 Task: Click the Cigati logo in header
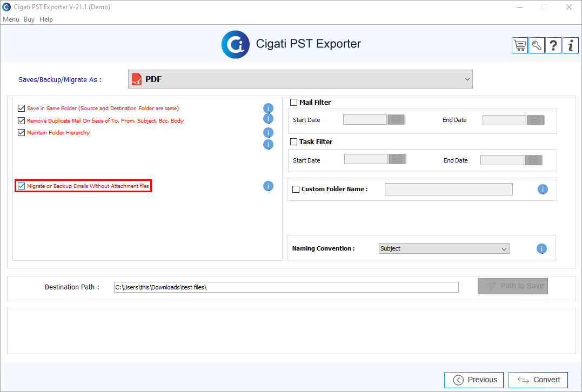click(x=235, y=44)
